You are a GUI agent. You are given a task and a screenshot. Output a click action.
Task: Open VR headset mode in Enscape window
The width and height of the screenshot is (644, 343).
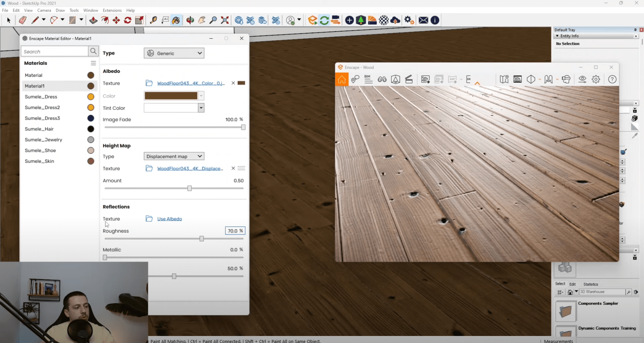click(x=566, y=79)
